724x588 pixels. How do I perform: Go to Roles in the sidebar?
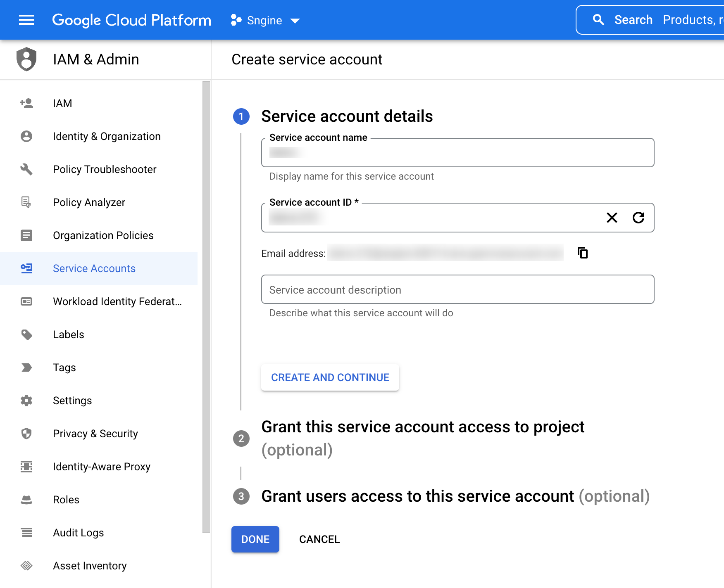pos(66,500)
